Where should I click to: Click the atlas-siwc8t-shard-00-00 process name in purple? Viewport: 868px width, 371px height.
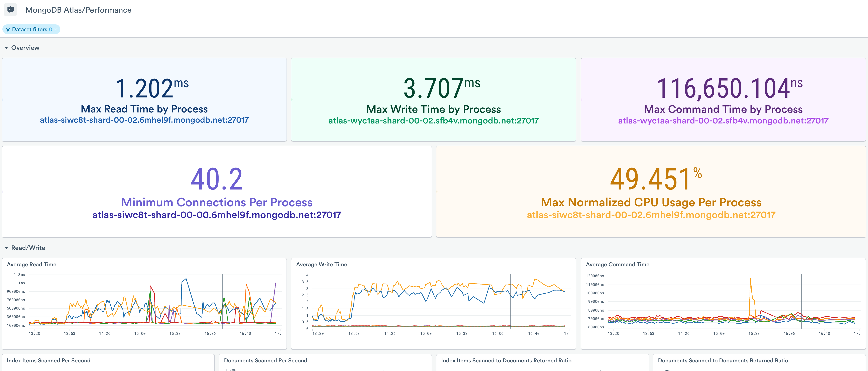[217, 215]
